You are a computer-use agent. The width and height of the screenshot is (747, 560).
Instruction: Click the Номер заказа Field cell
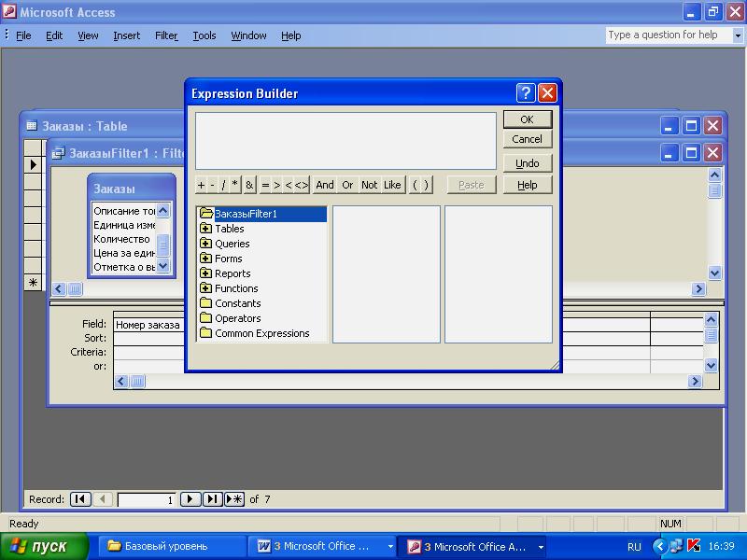(x=148, y=325)
